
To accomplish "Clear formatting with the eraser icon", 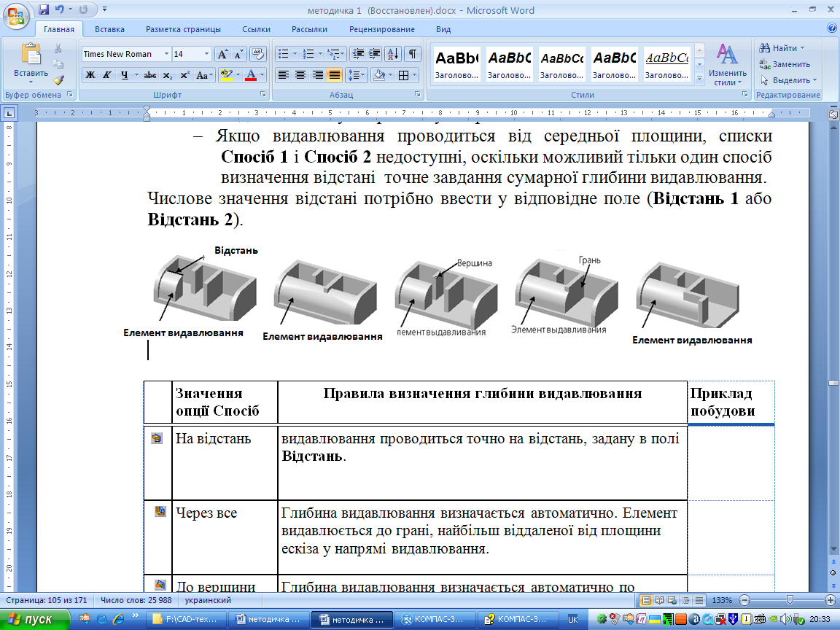I will (257, 54).
